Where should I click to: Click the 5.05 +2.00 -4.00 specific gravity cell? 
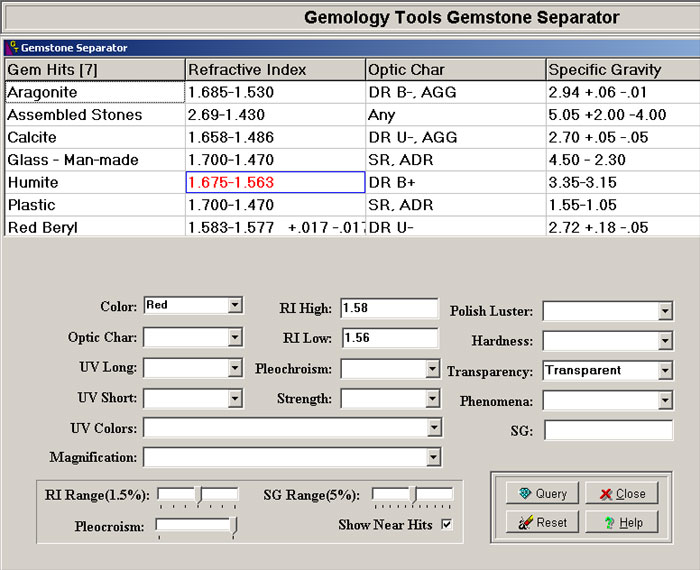(x=623, y=115)
